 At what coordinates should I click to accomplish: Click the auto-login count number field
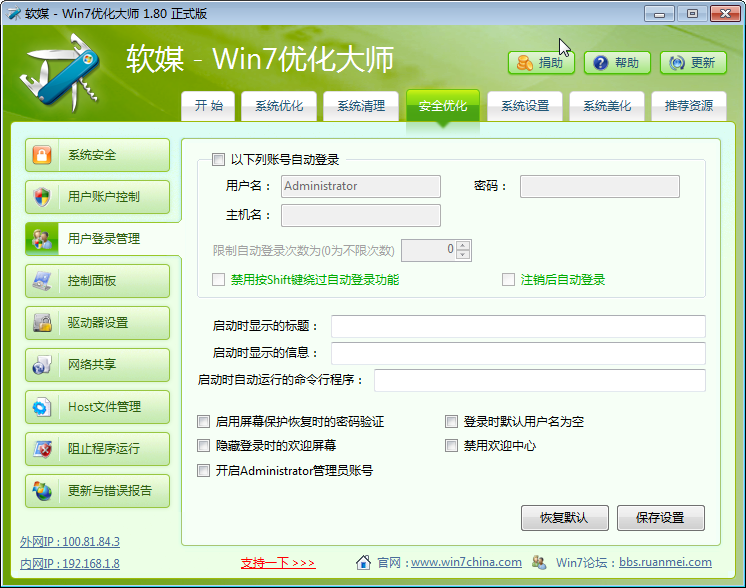(x=429, y=250)
